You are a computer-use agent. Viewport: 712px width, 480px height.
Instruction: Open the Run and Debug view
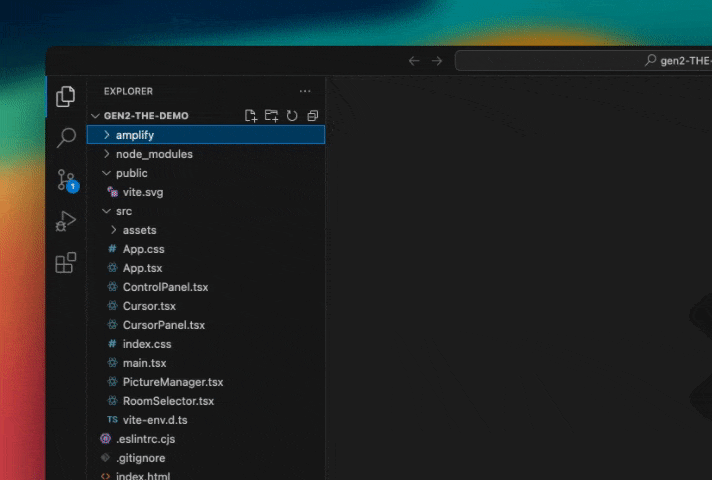click(x=66, y=221)
